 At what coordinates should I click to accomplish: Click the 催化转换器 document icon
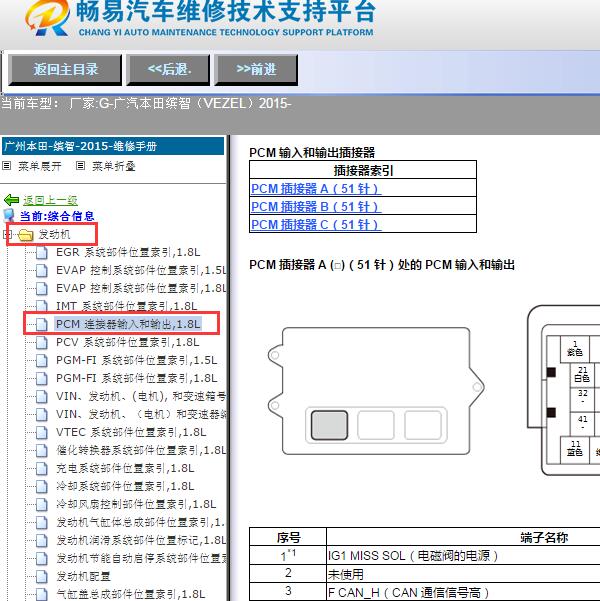point(41,451)
